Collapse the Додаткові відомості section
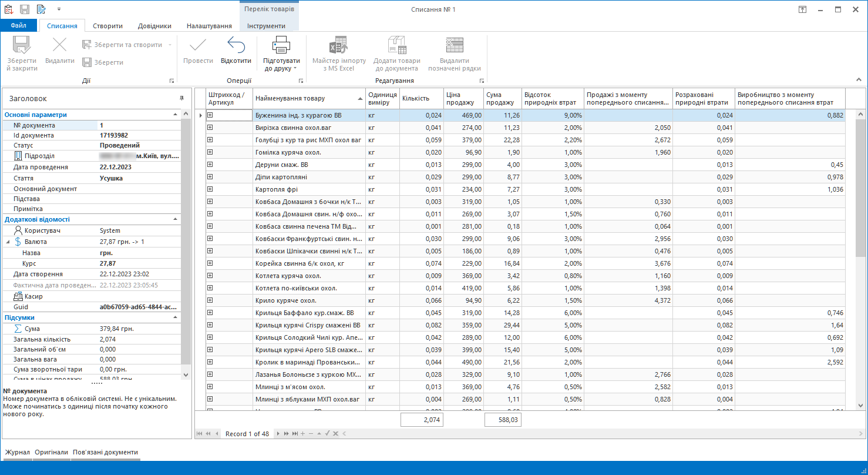 [x=176, y=219]
